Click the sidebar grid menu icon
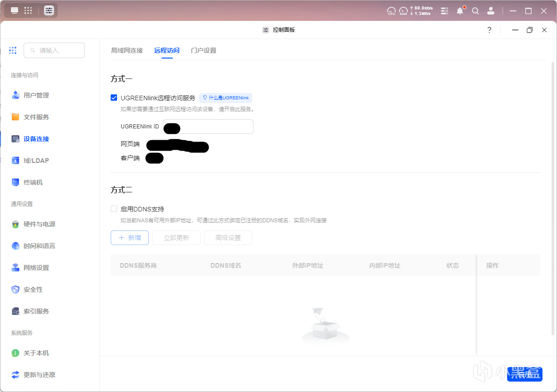Viewport: 557px width, 392px height. coord(13,50)
